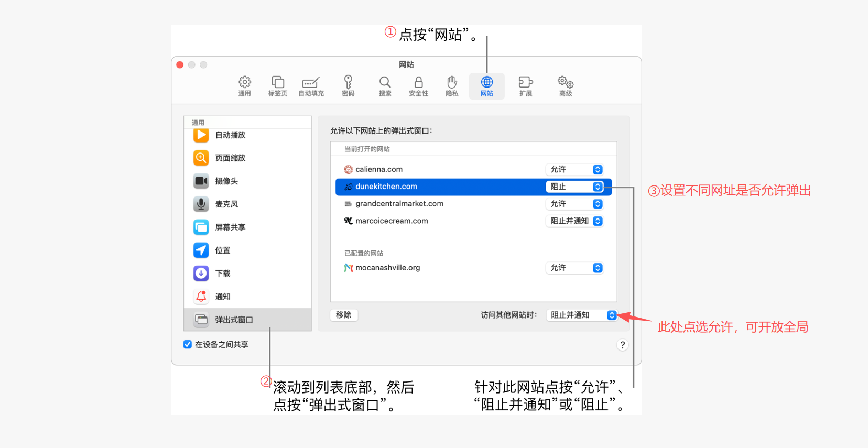Click the mocanashville.org favicon
868x448 pixels.
pyautogui.click(x=348, y=268)
